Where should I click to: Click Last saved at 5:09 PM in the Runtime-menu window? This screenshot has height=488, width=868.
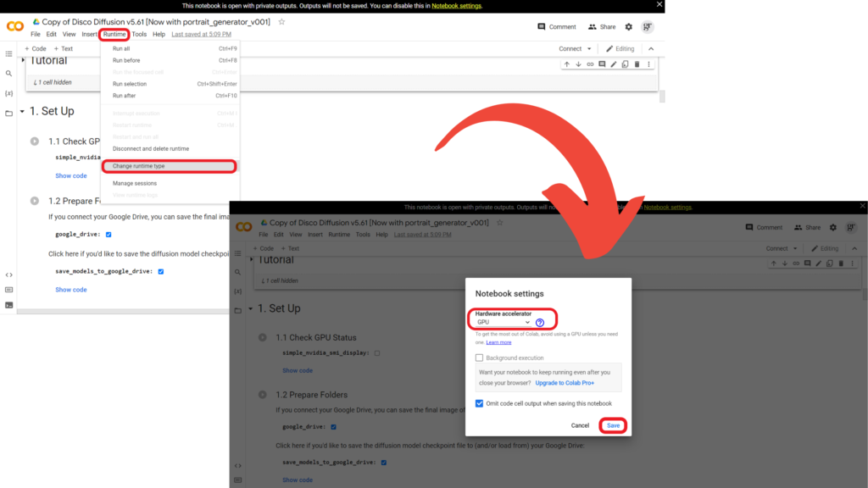[x=202, y=34]
